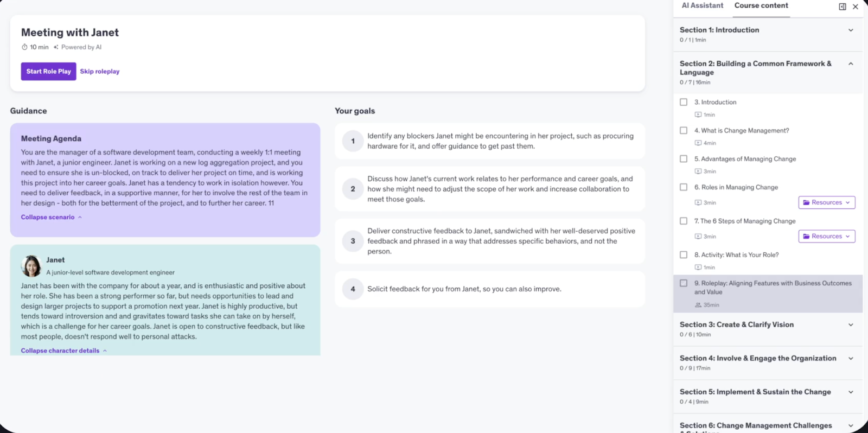The width and height of the screenshot is (868, 433).
Task: Click the video icon under Activity: What is Your Role
Action: click(698, 267)
